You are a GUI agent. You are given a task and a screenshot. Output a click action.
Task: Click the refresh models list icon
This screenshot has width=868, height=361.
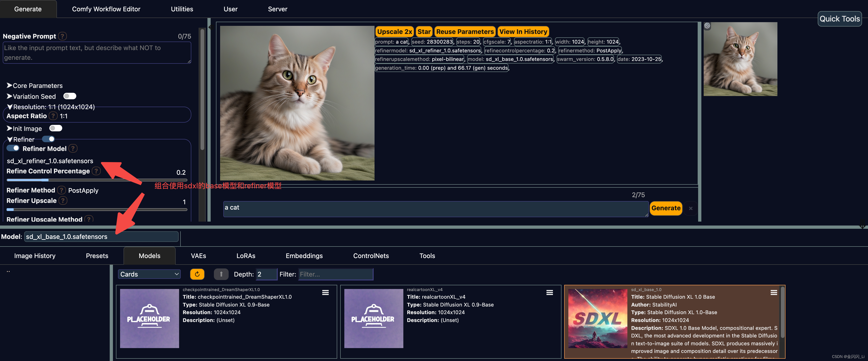(197, 274)
